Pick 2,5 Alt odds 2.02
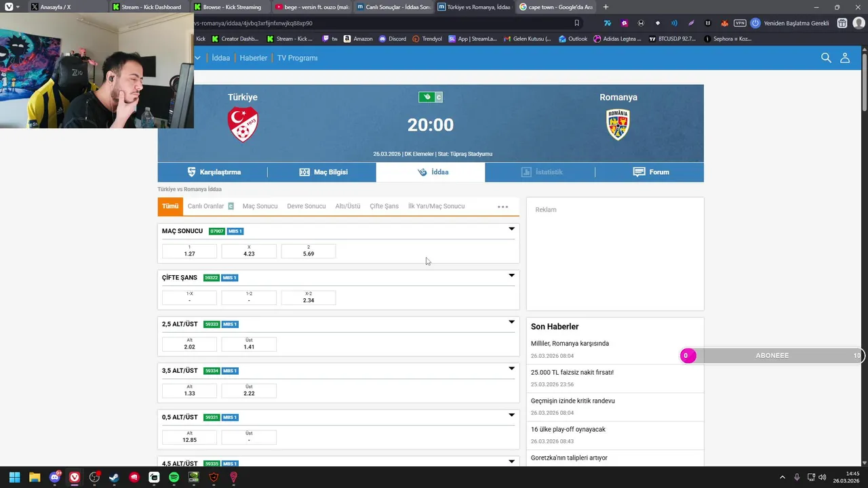 pyautogui.click(x=189, y=344)
